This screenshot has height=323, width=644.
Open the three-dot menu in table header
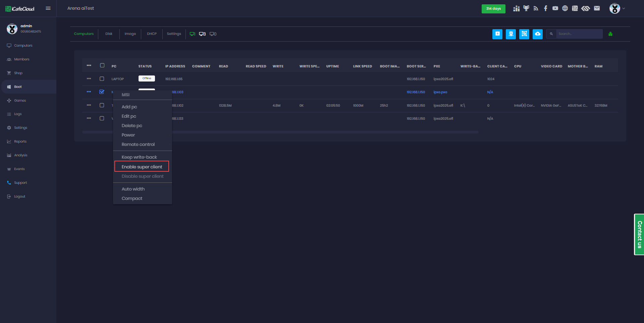89,66
